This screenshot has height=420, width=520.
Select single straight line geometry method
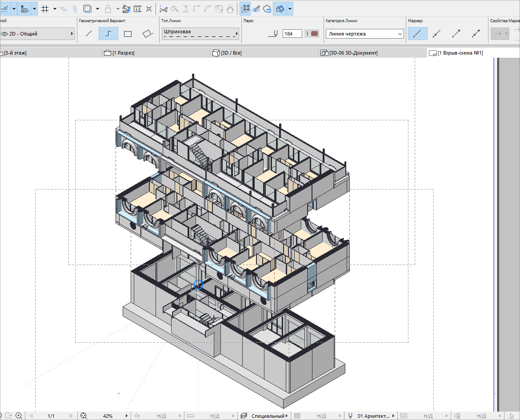88,33
